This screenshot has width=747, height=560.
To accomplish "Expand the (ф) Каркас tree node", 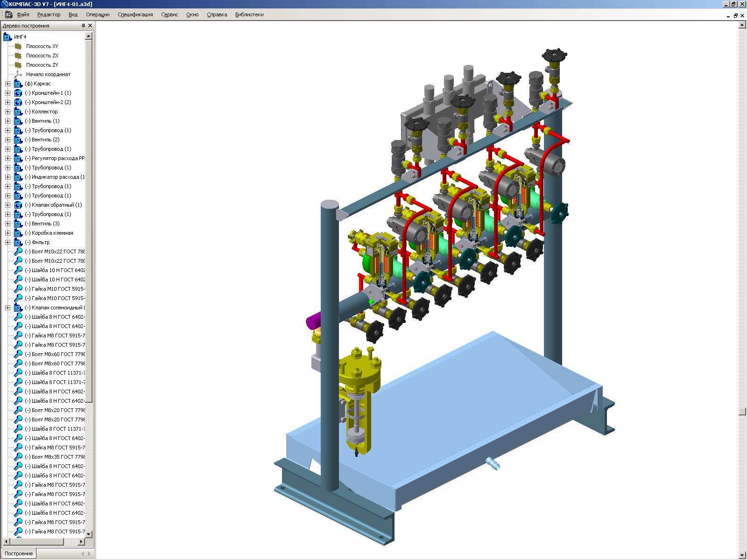I will [x=7, y=84].
